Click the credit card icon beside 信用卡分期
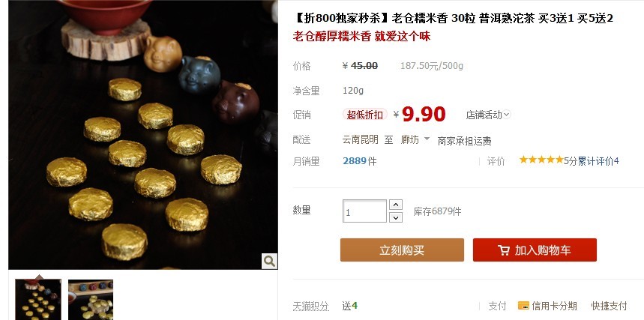The image size is (644, 320). (x=523, y=306)
